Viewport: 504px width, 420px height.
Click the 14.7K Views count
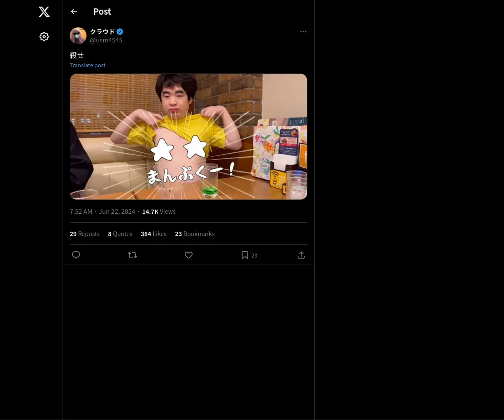159,211
